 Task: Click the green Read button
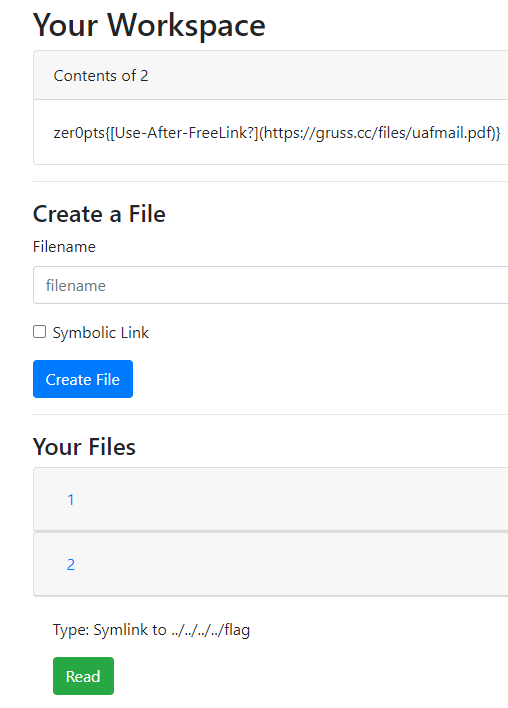[x=83, y=676]
